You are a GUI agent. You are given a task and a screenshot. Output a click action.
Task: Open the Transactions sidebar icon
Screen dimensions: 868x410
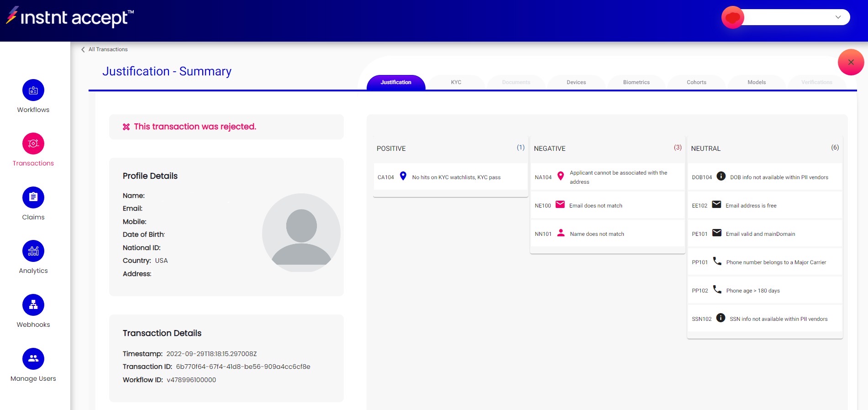click(x=33, y=144)
